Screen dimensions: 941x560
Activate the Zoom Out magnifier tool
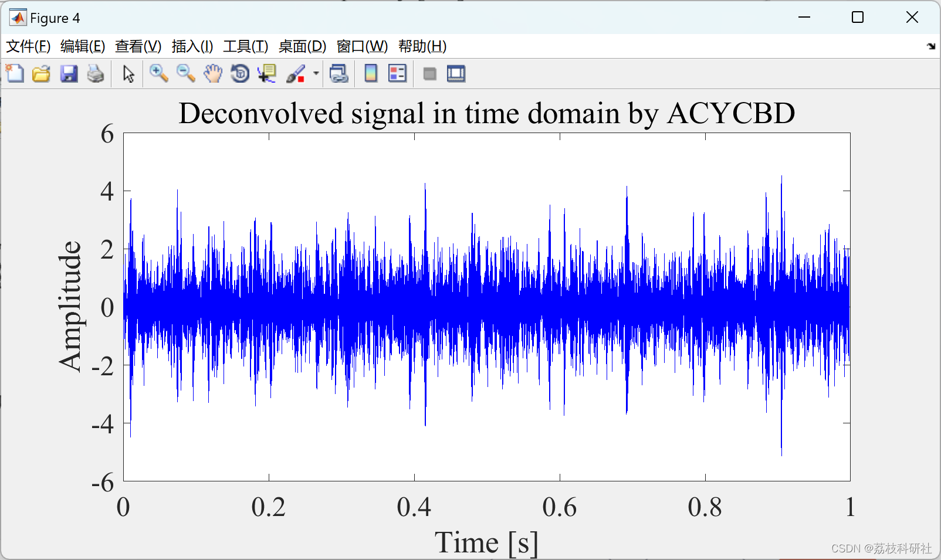pyautogui.click(x=185, y=74)
